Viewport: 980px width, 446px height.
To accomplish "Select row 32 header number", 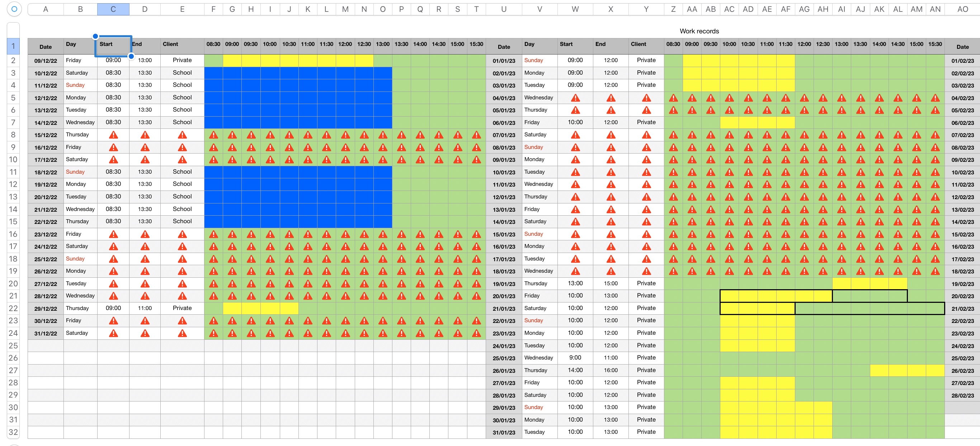I will (13, 432).
